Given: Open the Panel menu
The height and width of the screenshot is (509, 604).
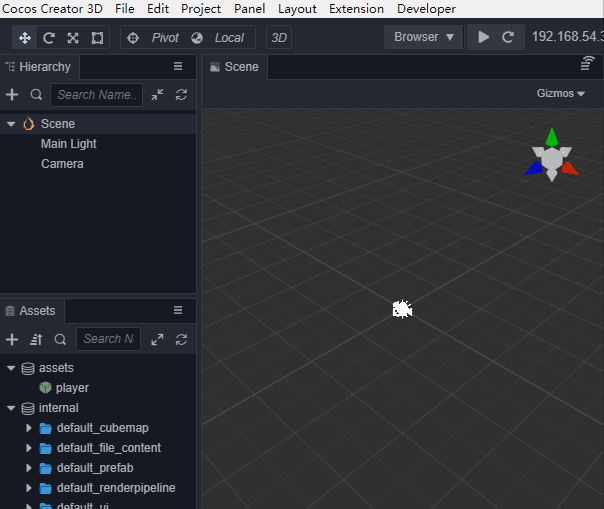Looking at the screenshot, I should (249, 8).
